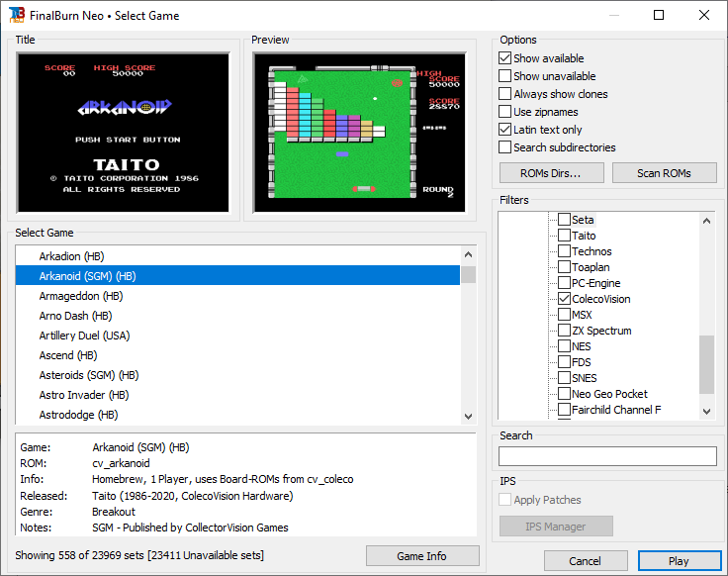Click inside the Search input field

pos(607,456)
